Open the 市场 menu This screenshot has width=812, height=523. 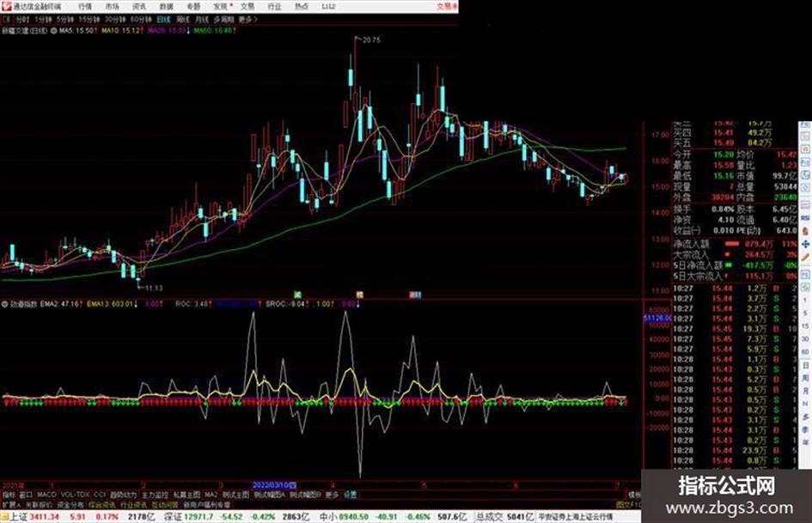pyautogui.click(x=112, y=6)
